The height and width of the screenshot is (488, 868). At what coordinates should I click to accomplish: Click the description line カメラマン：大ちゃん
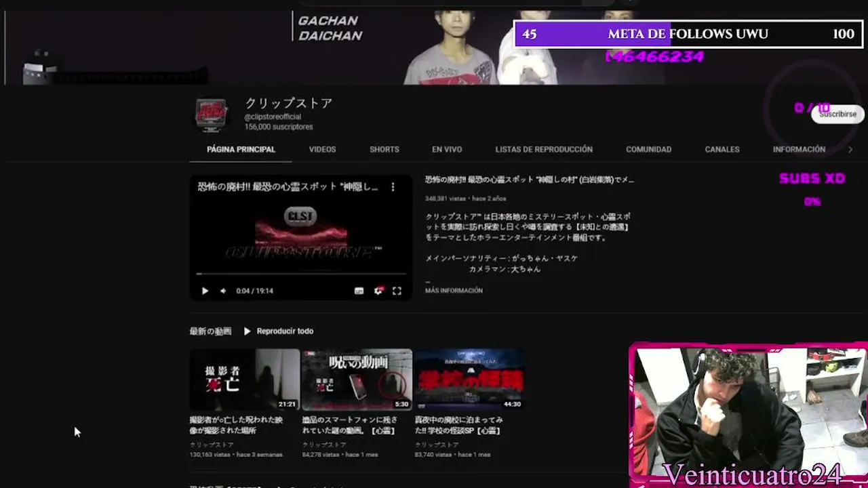(x=505, y=269)
